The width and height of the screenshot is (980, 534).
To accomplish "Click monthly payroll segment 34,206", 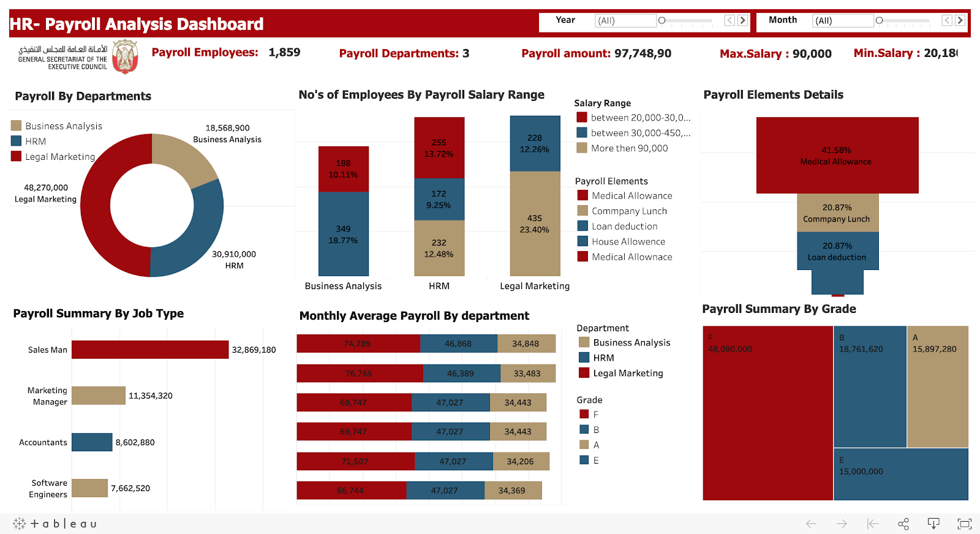I will coord(521,462).
